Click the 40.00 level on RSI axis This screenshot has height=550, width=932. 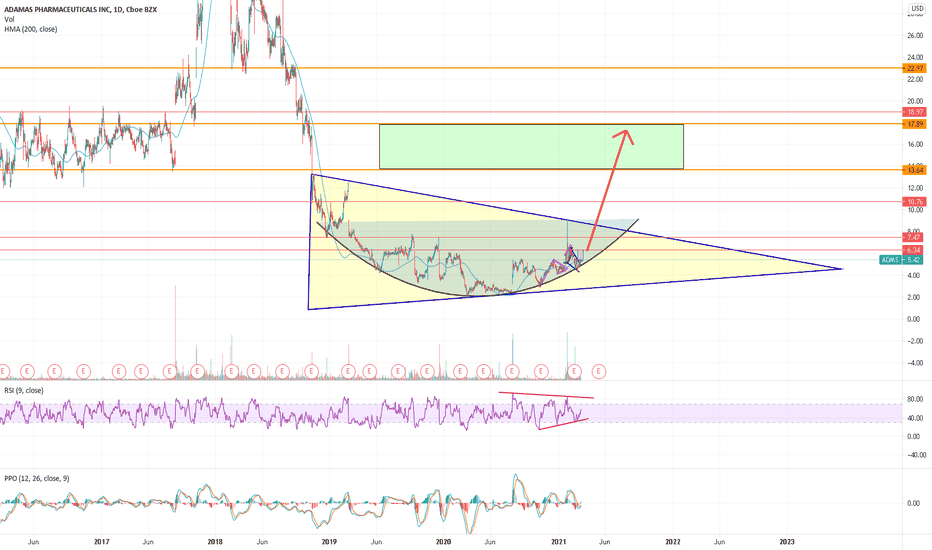(x=915, y=418)
